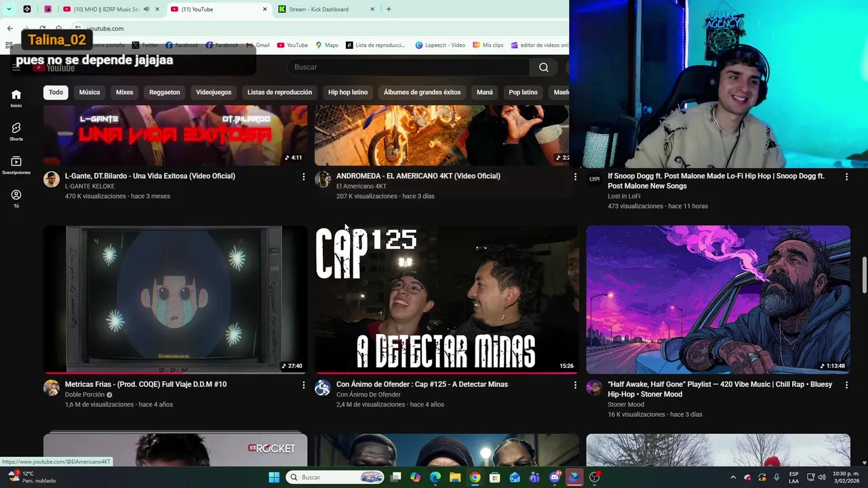868x488 pixels.
Task: Open the Maps bookmark
Action: (x=327, y=45)
